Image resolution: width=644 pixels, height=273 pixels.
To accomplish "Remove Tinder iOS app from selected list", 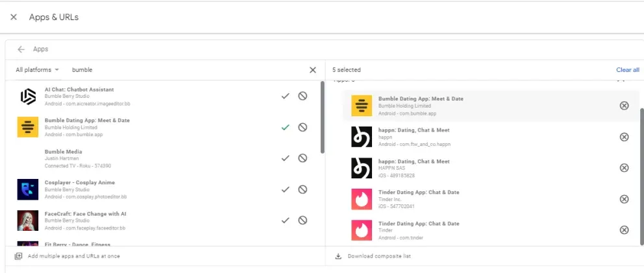I will [624, 199].
